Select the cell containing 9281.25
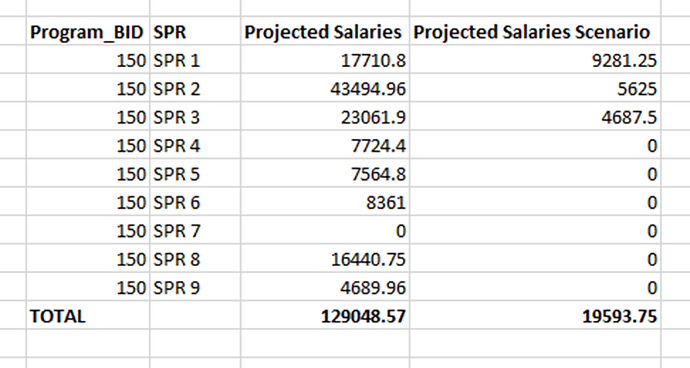 point(535,60)
